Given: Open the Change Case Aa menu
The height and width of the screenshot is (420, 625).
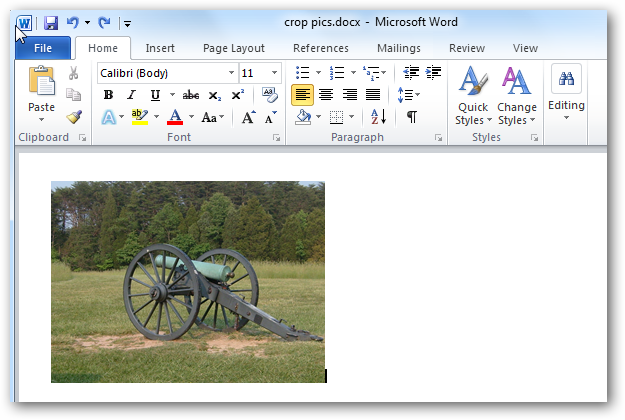Looking at the screenshot, I should pyautogui.click(x=212, y=117).
